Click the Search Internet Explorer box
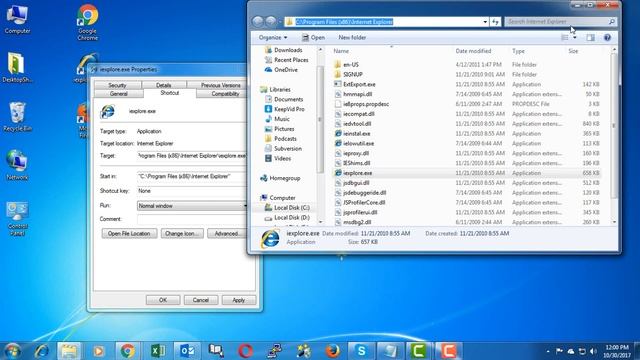This screenshot has width=640, height=360. [560, 22]
